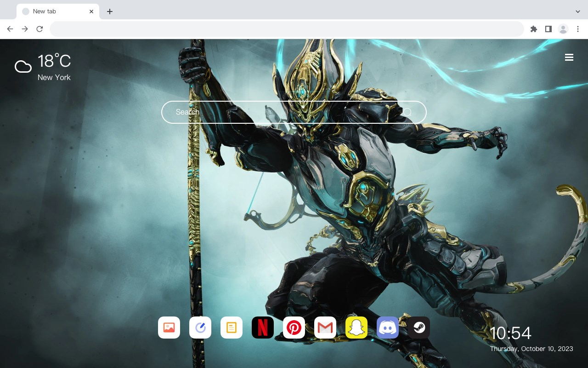Open the hamburger menu on the page
The height and width of the screenshot is (368, 588).
[569, 57]
